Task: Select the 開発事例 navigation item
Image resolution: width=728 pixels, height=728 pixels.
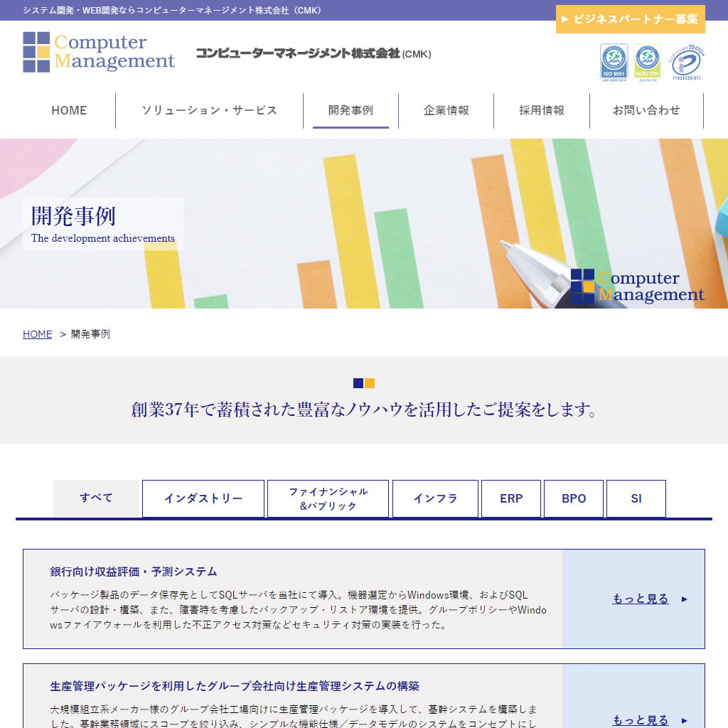Action: coord(350,110)
